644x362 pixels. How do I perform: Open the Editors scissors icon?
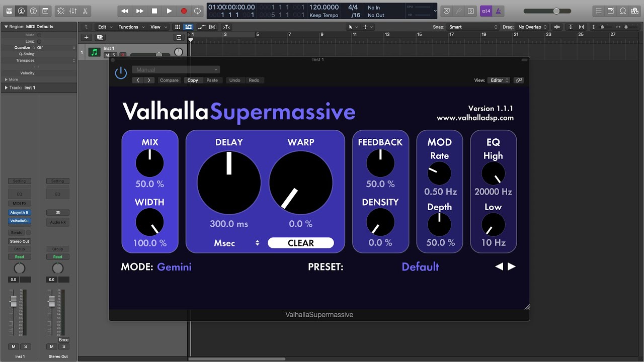(x=85, y=11)
